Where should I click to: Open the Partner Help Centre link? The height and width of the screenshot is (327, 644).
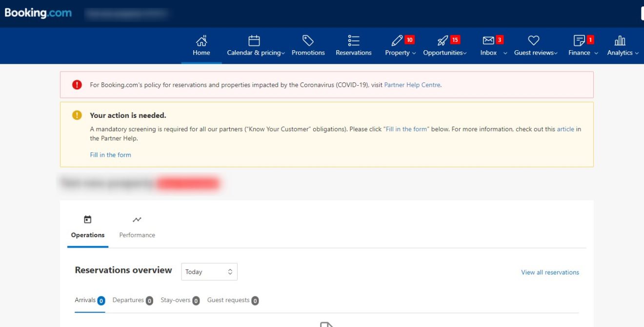[x=412, y=85]
